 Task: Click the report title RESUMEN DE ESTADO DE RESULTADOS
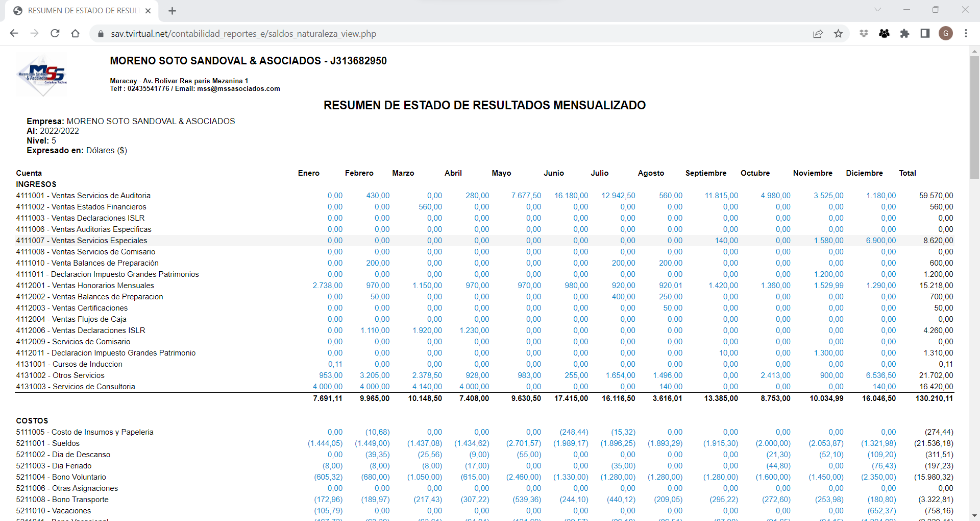pos(485,105)
